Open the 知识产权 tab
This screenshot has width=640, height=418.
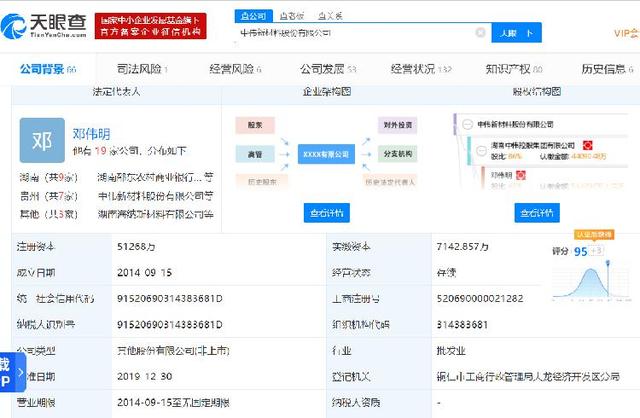tap(513, 69)
